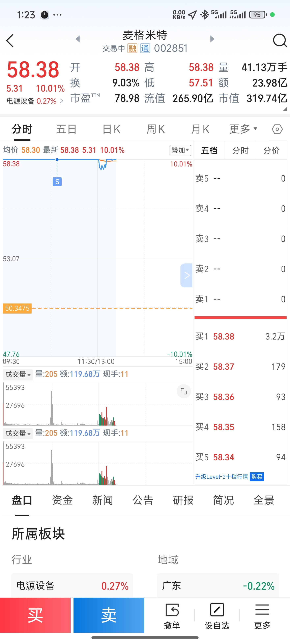The image size is (290, 644).
Task: Select 分价 price distribution tab
Action: (x=271, y=151)
